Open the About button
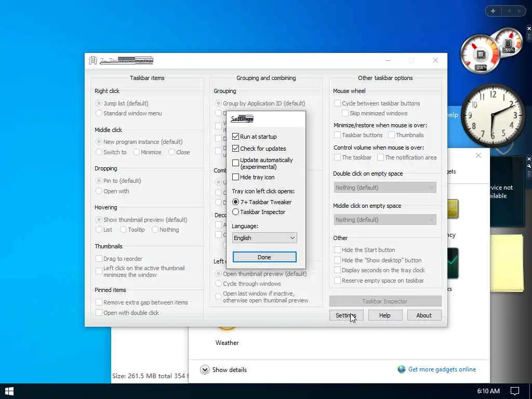Viewport: 532px width, 399px height. (424, 315)
